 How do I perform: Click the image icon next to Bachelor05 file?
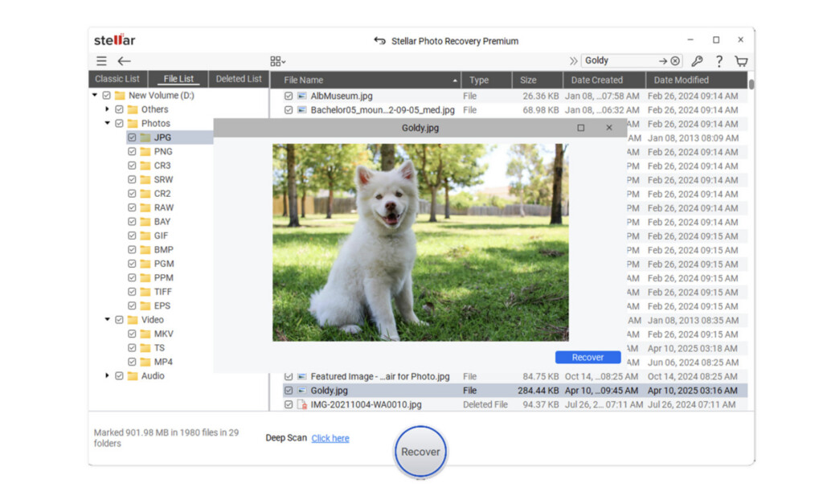[x=302, y=110]
